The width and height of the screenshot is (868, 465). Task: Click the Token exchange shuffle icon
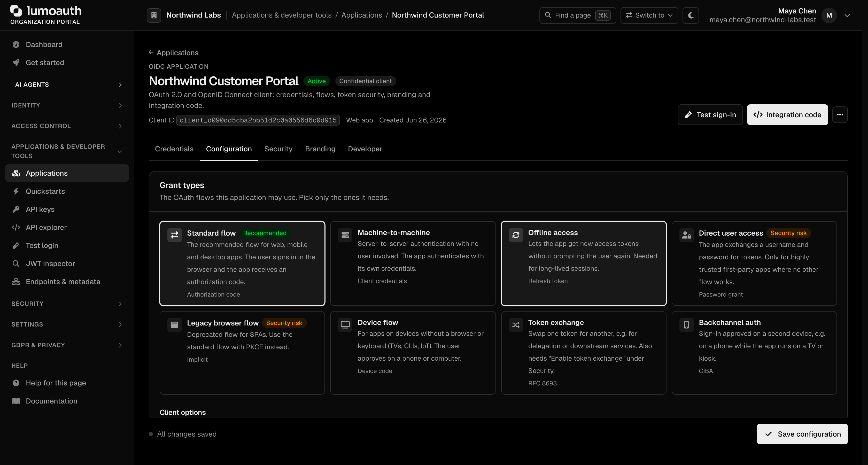coord(516,325)
